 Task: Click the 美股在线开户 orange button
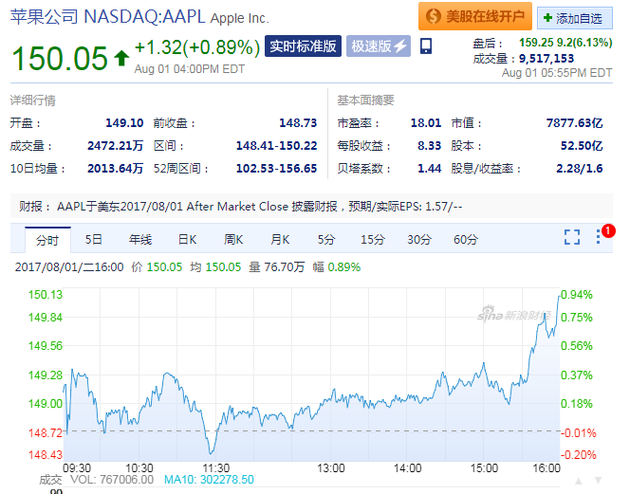coord(475,16)
